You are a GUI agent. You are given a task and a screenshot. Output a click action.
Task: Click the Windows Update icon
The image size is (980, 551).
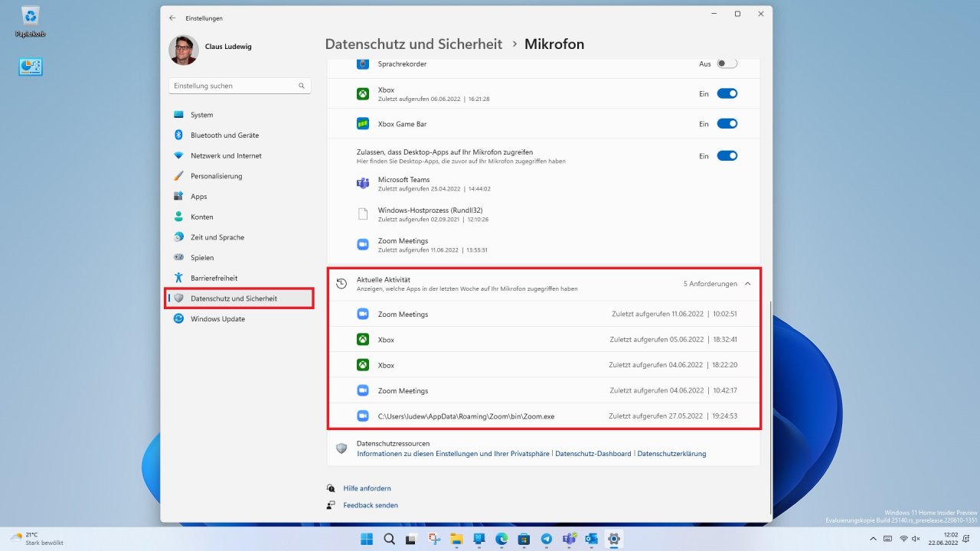pyautogui.click(x=178, y=319)
